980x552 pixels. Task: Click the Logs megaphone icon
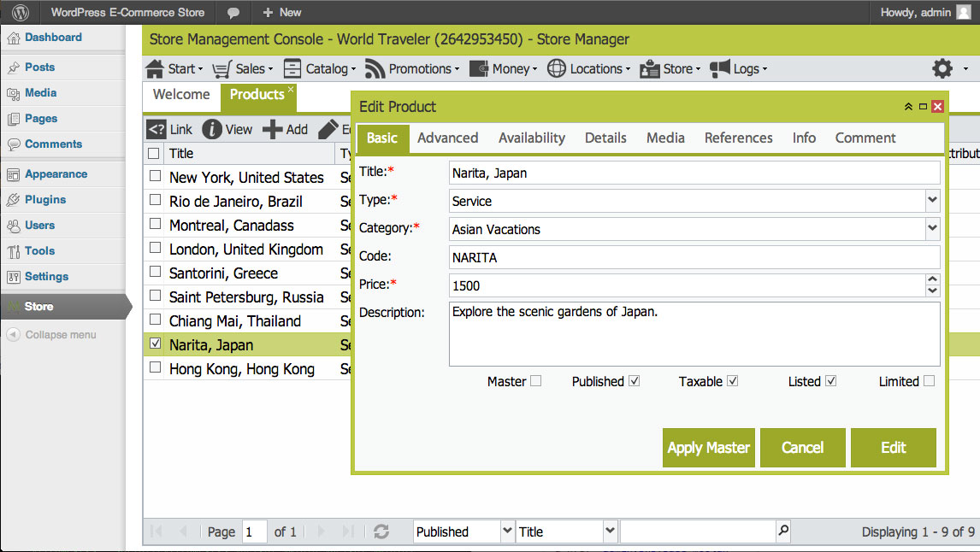(720, 68)
